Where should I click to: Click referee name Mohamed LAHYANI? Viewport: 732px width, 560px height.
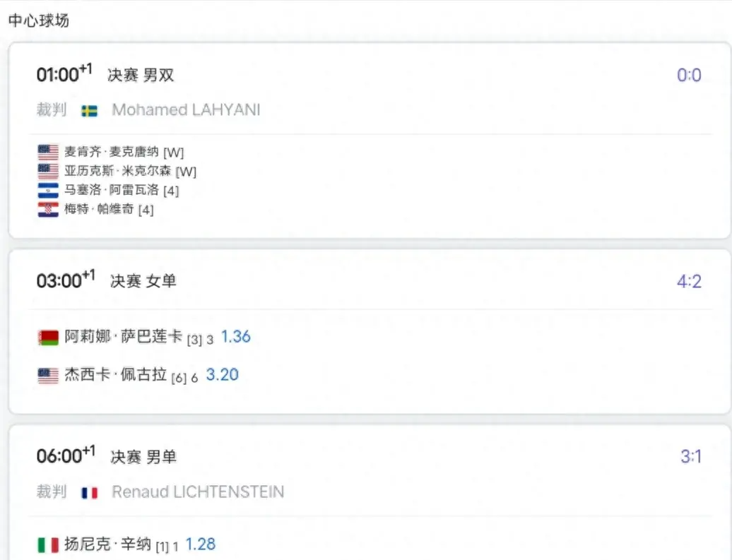(186, 110)
